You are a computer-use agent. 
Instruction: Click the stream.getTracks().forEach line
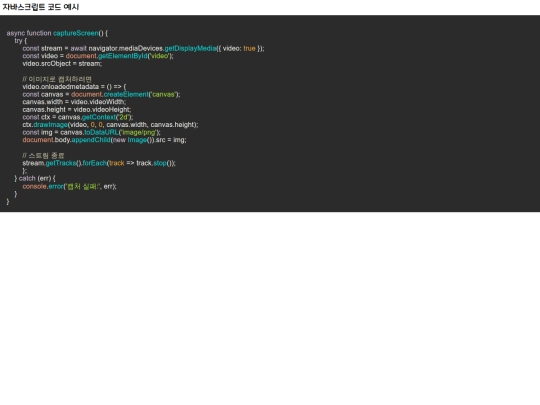tap(99, 163)
